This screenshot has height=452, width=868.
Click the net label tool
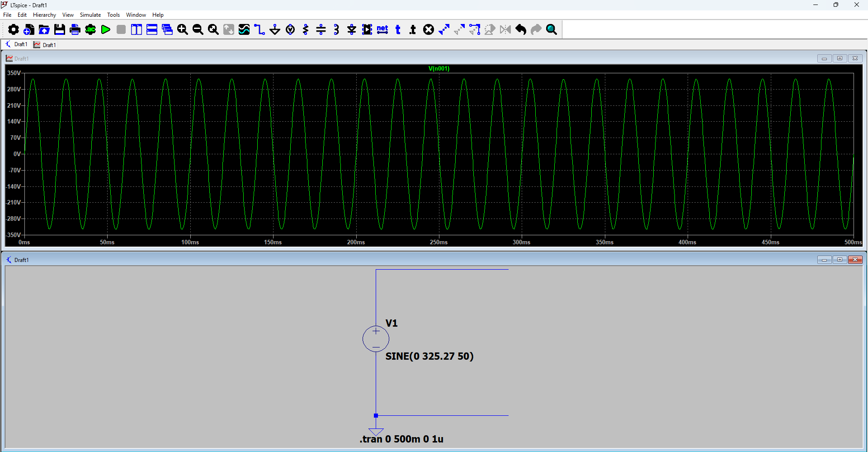pyautogui.click(x=382, y=30)
